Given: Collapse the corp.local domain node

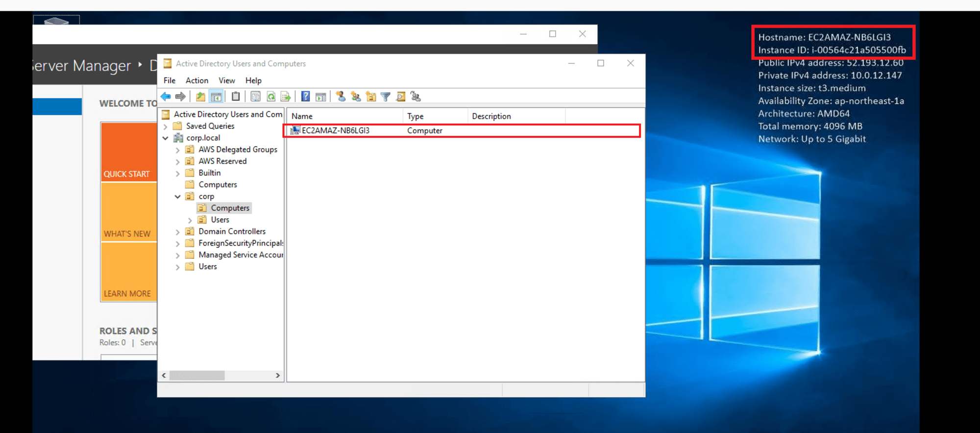Looking at the screenshot, I should (x=166, y=138).
